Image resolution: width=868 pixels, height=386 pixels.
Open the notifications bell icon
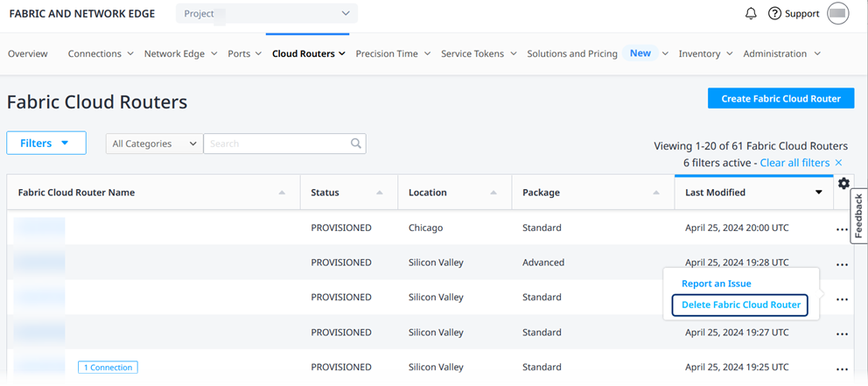coord(751,14)
